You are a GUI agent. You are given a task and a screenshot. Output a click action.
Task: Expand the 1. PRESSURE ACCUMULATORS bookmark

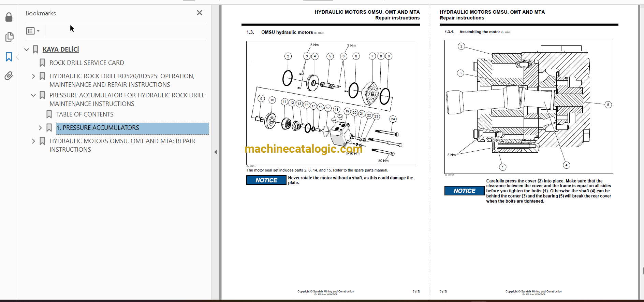pos(40,128)
